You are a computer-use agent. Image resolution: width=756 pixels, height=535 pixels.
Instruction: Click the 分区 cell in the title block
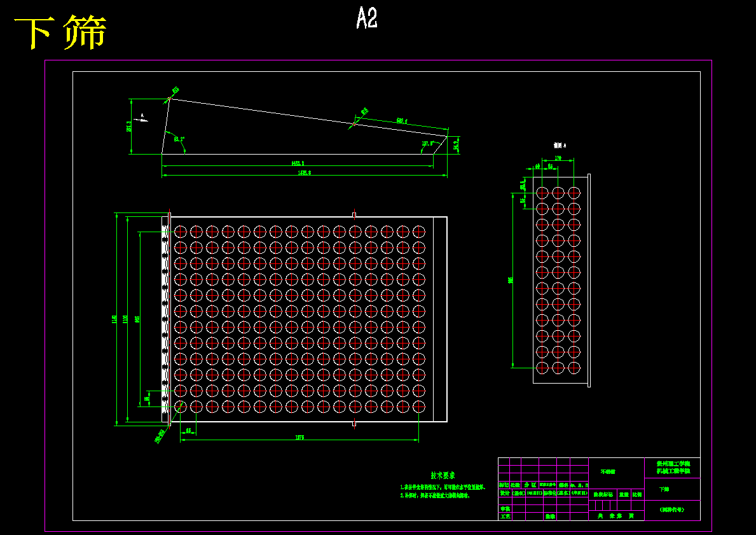pos(530,485)
